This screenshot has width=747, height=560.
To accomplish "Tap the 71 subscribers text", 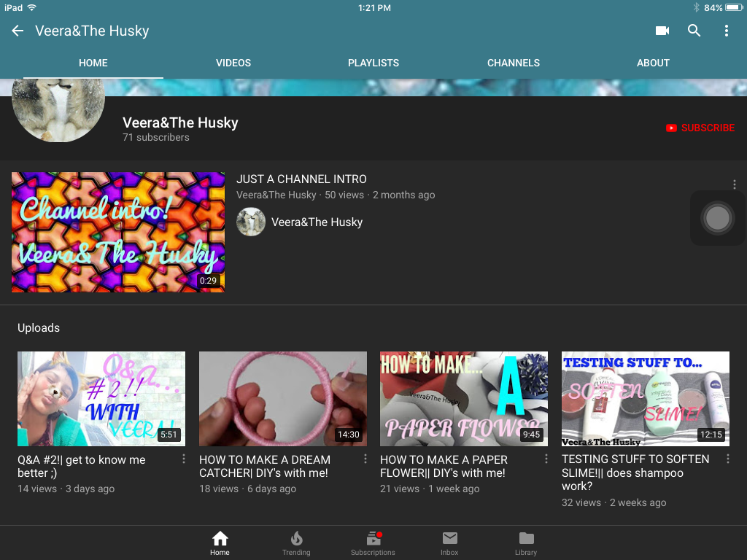I will coord(156,137).
